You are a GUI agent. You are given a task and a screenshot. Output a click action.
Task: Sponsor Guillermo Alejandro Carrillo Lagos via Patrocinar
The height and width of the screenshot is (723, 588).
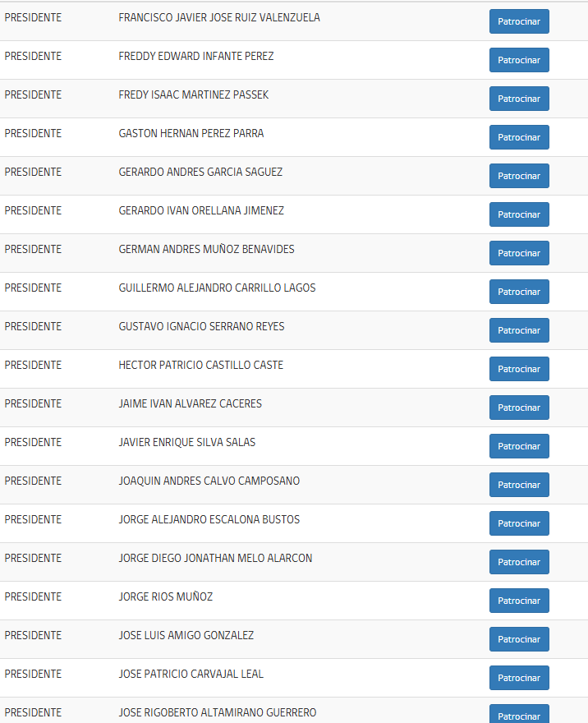(519, 292)
